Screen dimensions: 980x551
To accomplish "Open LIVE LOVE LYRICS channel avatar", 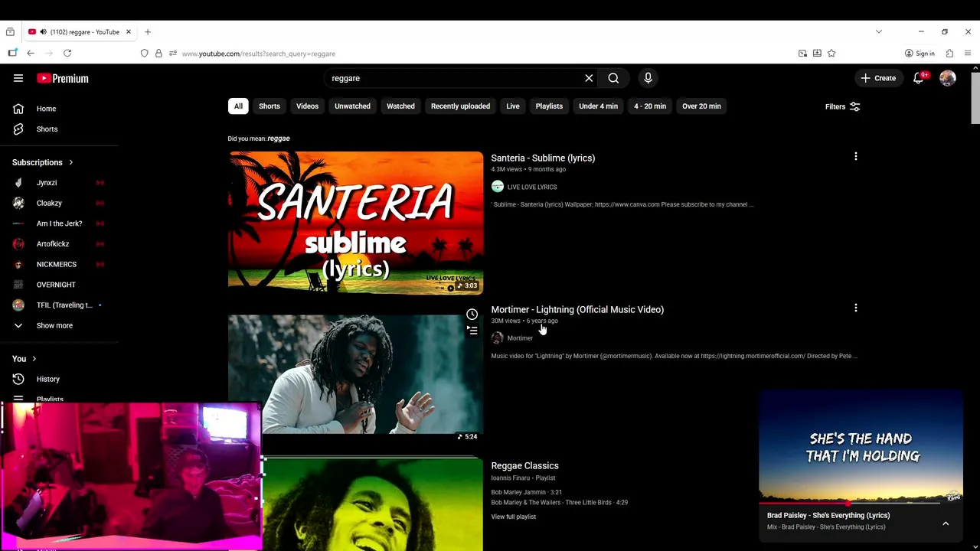I will click(498, 187).
